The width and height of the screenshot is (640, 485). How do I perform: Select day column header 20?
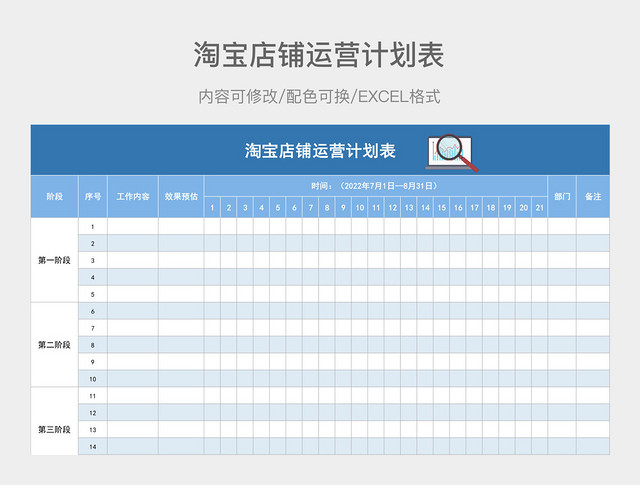pyautogui.click(x=523, y=207)
